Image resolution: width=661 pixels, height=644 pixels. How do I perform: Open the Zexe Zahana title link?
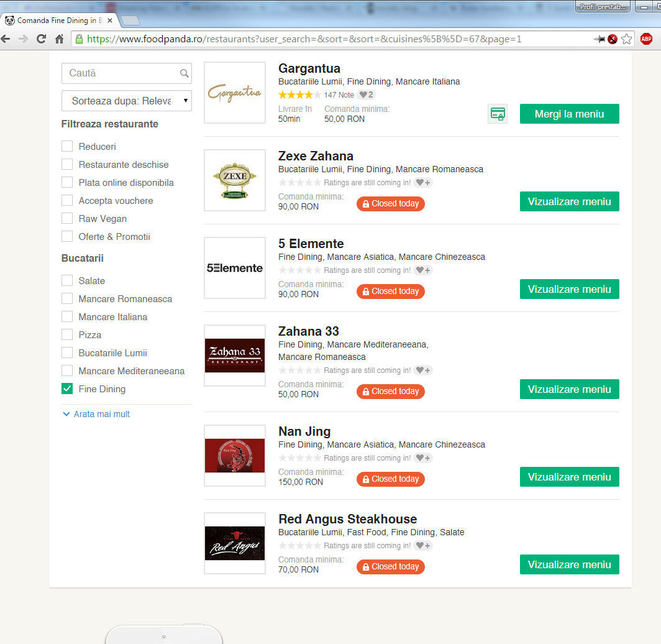point(316,156)
